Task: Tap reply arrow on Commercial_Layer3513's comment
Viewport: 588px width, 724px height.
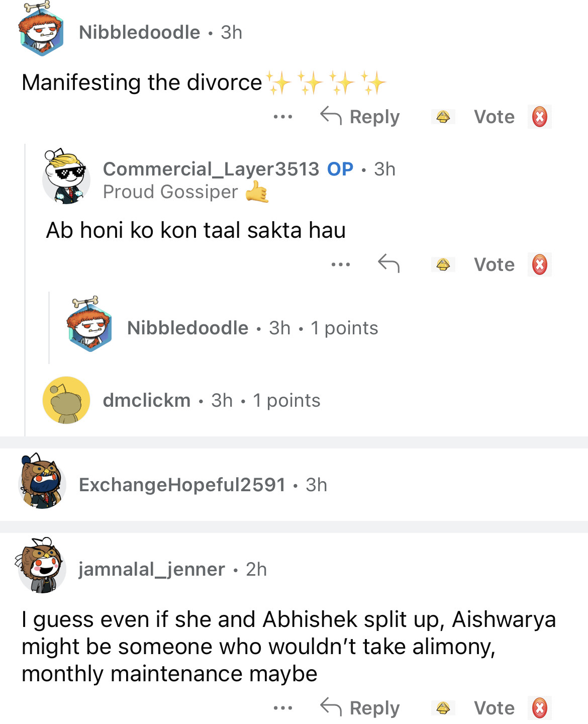Action: [x=388, y=263]
